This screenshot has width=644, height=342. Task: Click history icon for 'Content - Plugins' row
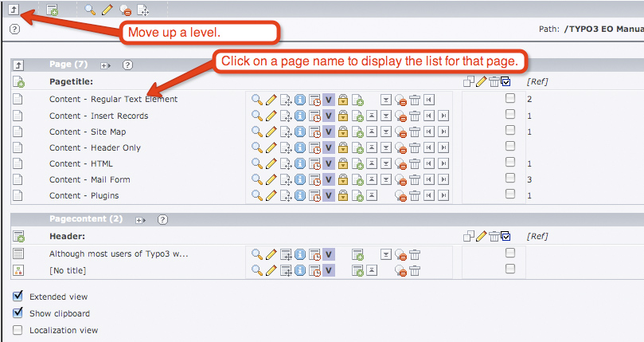314,195
